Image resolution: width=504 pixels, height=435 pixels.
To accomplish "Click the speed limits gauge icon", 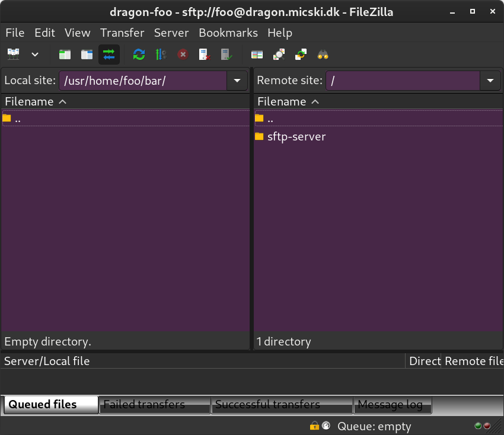I will (x=326, y=426).
